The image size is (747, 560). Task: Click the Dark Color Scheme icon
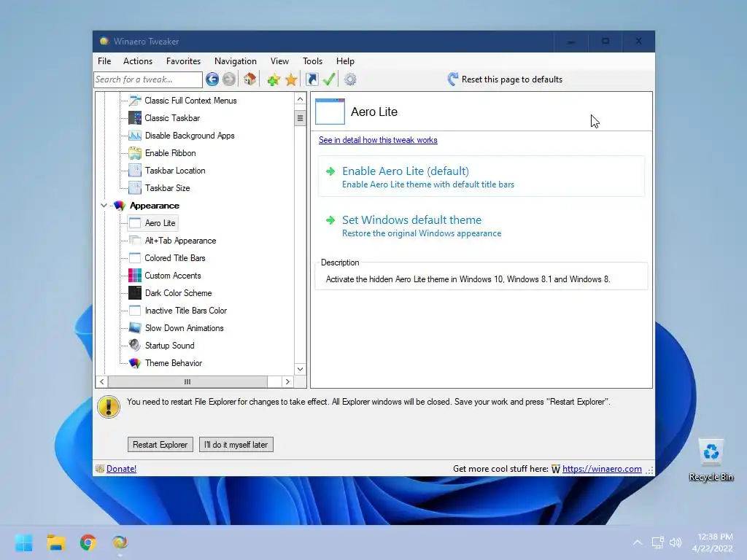click(x=135, y=293)
